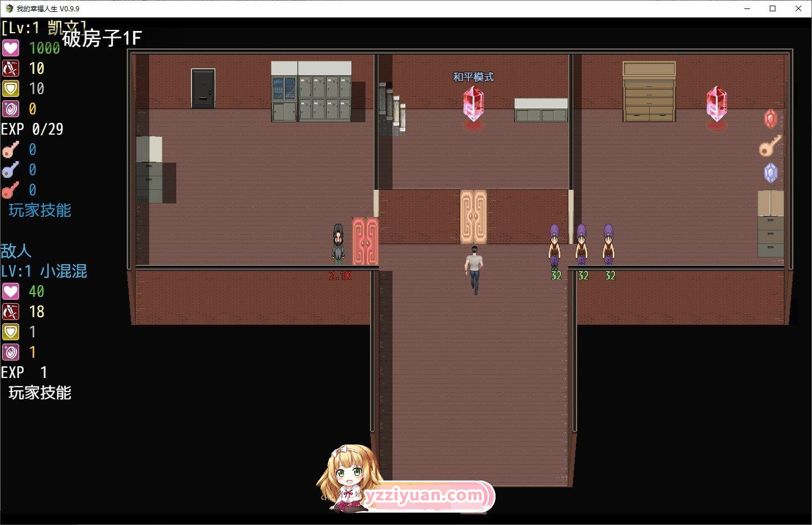Click the filing cabinet on the left wall
The image size is (812, 525).
(x=149, y=170)
